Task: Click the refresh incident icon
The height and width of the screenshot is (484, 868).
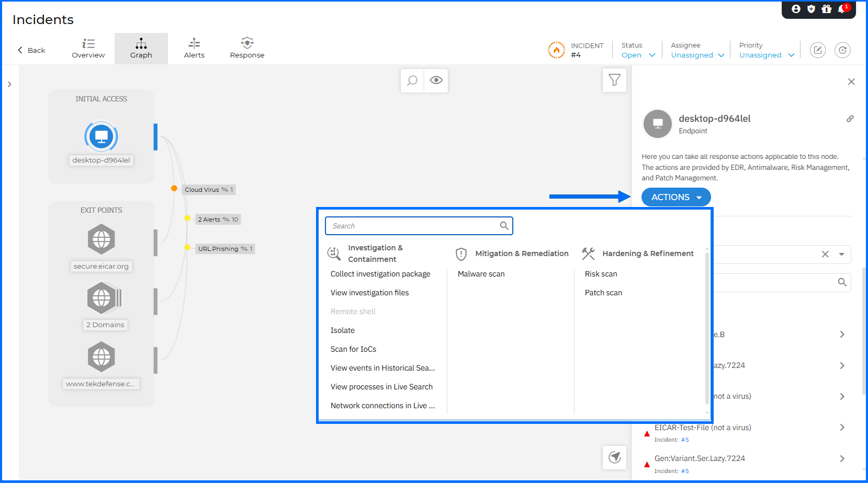Action: click(x=842, y=50)
